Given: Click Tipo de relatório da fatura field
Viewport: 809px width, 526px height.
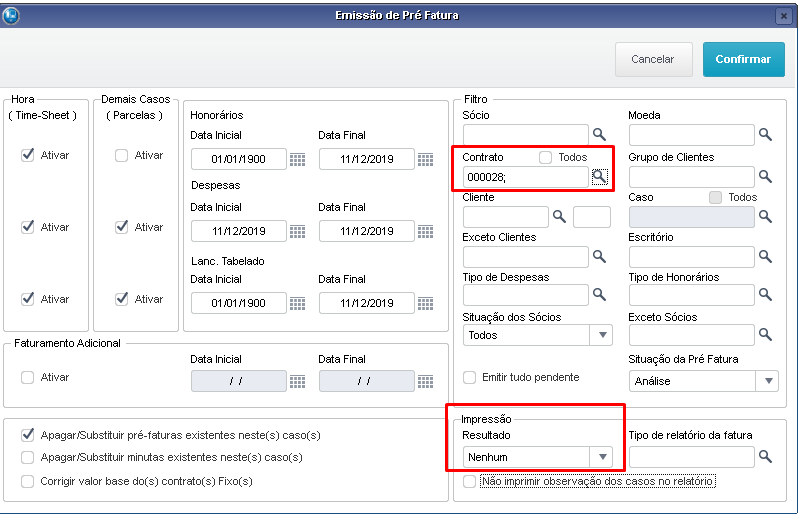Looking at the screenshot, I should tap(692, 457).
